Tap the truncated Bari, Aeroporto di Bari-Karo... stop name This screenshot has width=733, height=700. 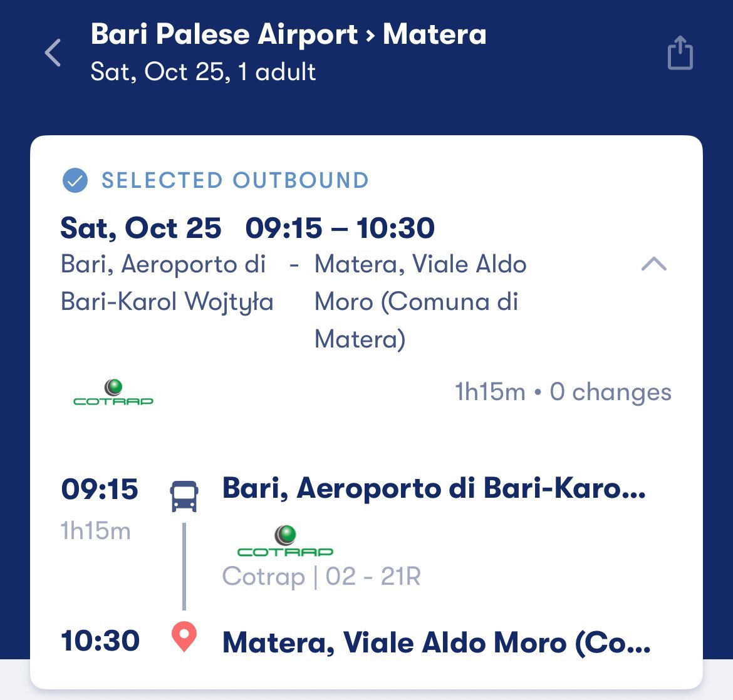pos(434,488)
